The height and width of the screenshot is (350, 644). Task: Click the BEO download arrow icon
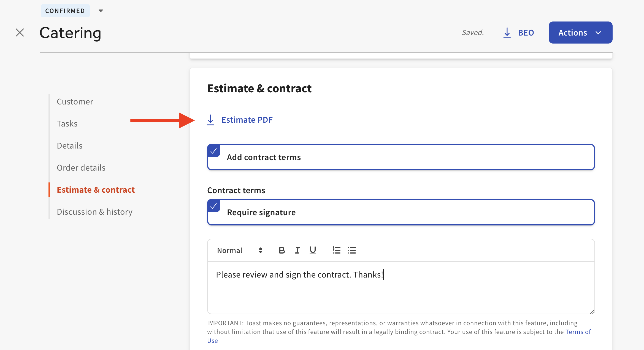click(507, 33)
